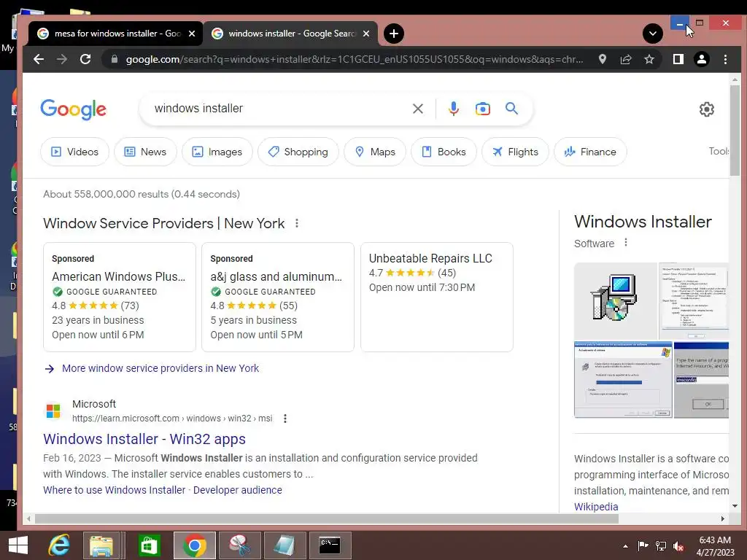
Task: Launch Internet Explorer from the taskbar
Action: pos(59,545)
